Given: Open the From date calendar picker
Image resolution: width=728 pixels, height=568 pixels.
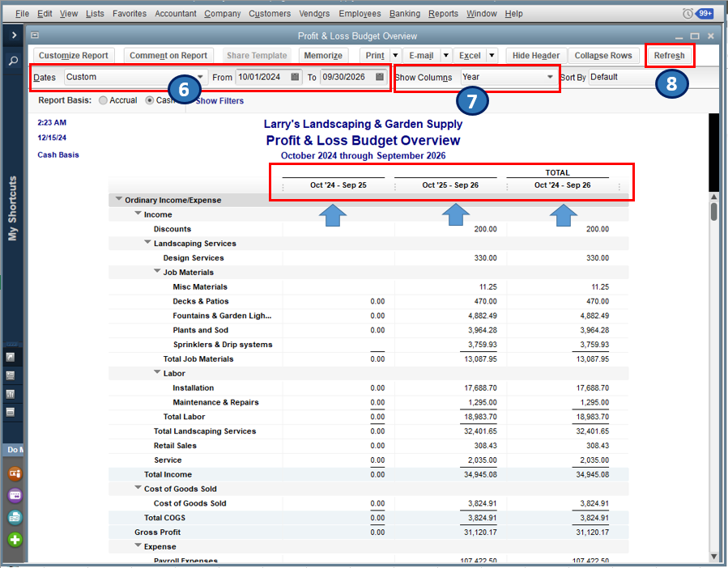Looking at the screenshot, I should [295, 78].
